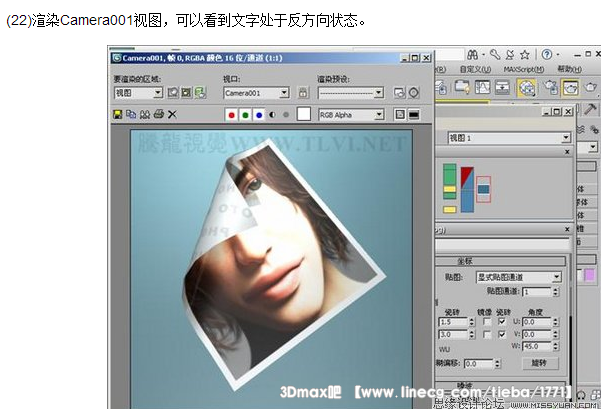This screenshot has width=601, height=409.
Task: Click Copy Image icon in render toolbar
Action: (131, 114)
